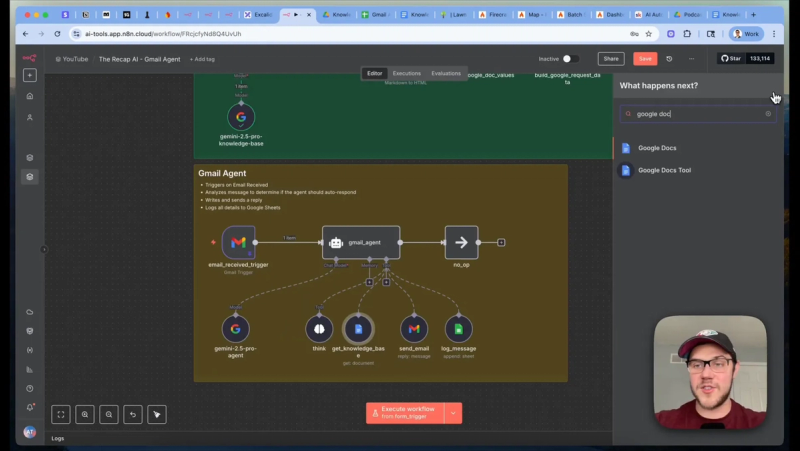
Task: Open the workflow more options menu
Action: pos(691,59)
